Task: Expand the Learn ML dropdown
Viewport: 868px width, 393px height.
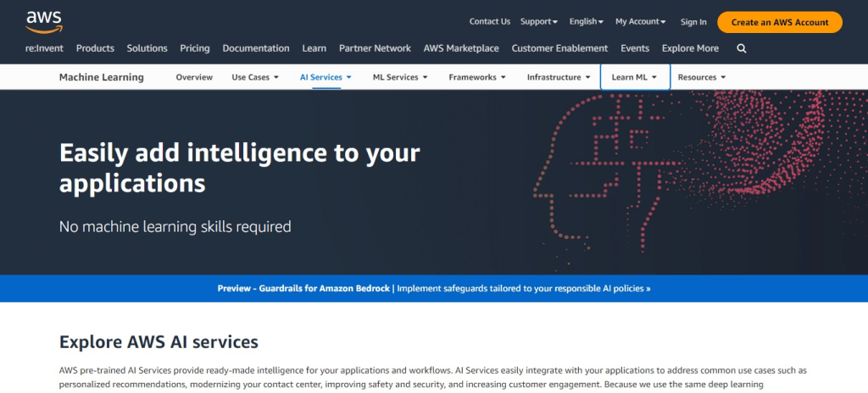Action: (x=635, y=77)
